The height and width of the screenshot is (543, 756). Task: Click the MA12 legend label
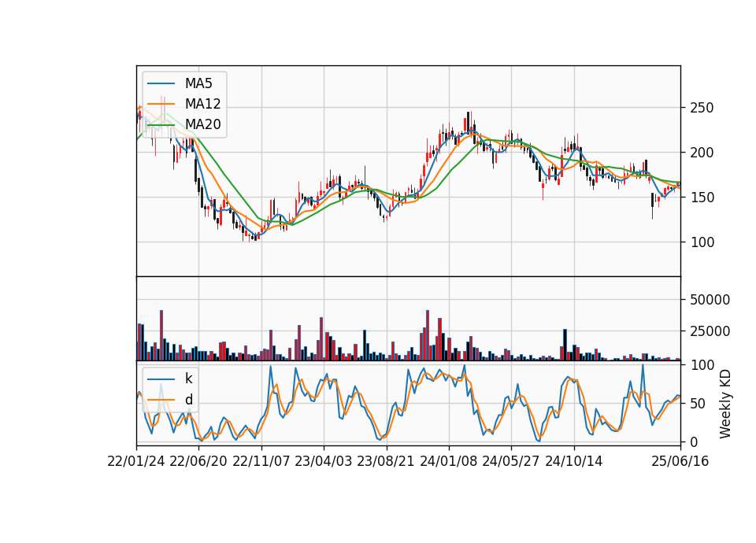(x=202, y=104)
